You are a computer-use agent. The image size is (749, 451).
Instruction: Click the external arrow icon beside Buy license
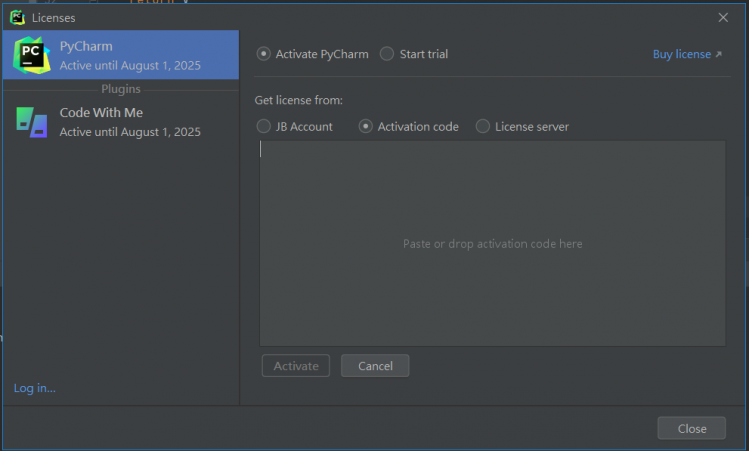[x=719, y=55]
